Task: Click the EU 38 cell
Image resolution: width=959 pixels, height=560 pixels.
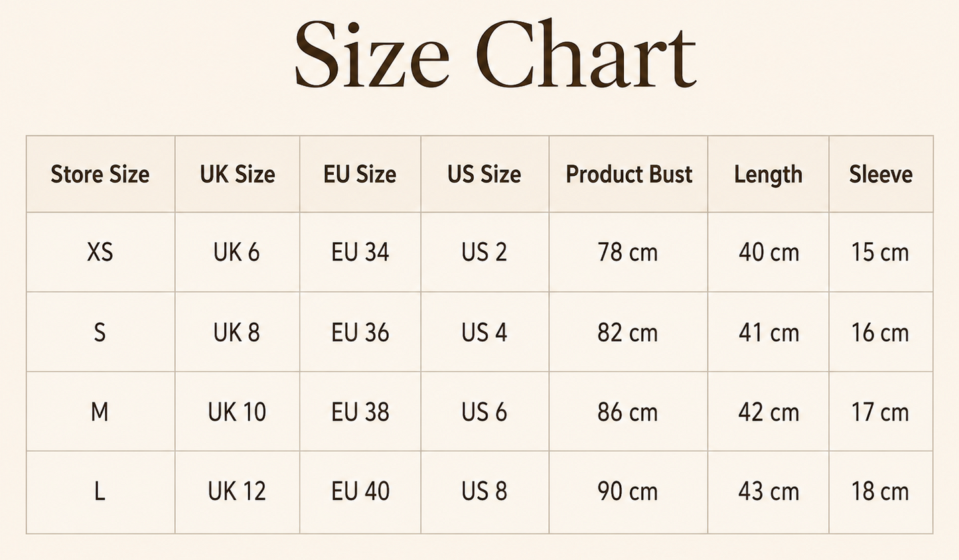Action: (x=360, y=412)
